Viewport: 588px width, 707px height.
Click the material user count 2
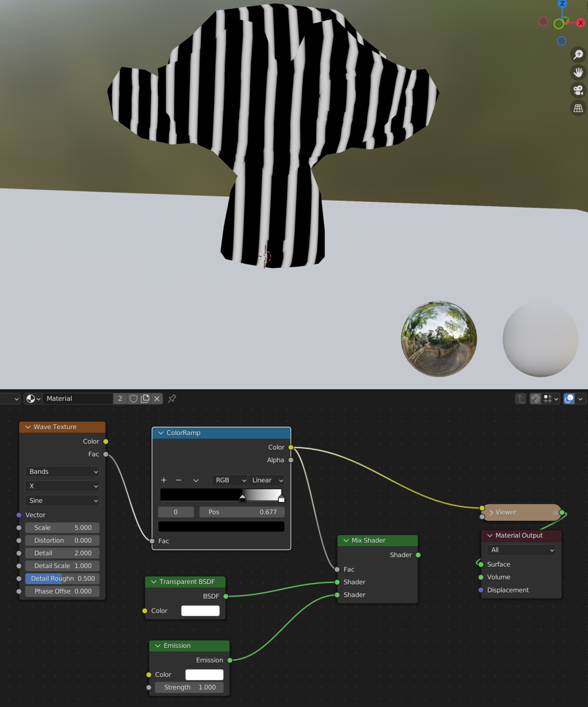coord(120,399)
